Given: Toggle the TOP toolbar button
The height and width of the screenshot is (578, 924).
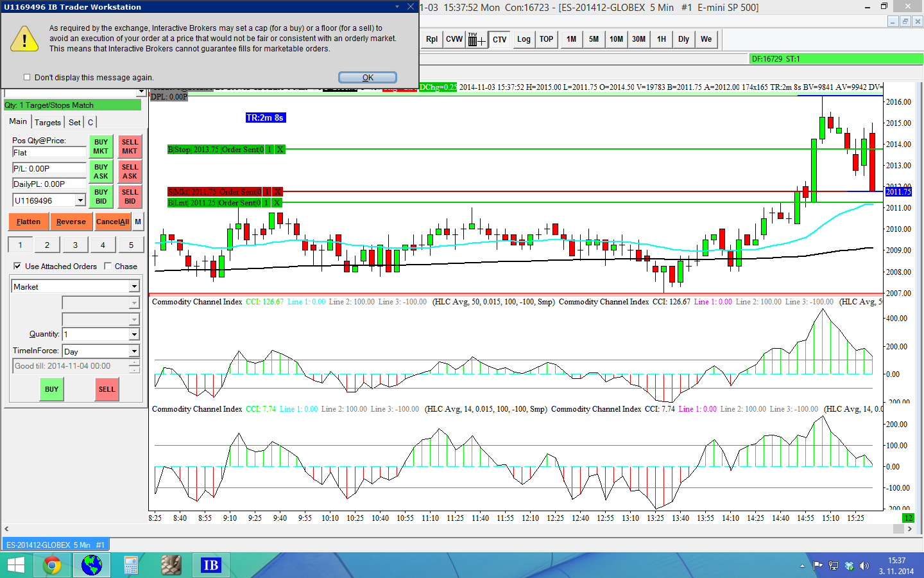Looking at the screenshot, I should (546, 39).
